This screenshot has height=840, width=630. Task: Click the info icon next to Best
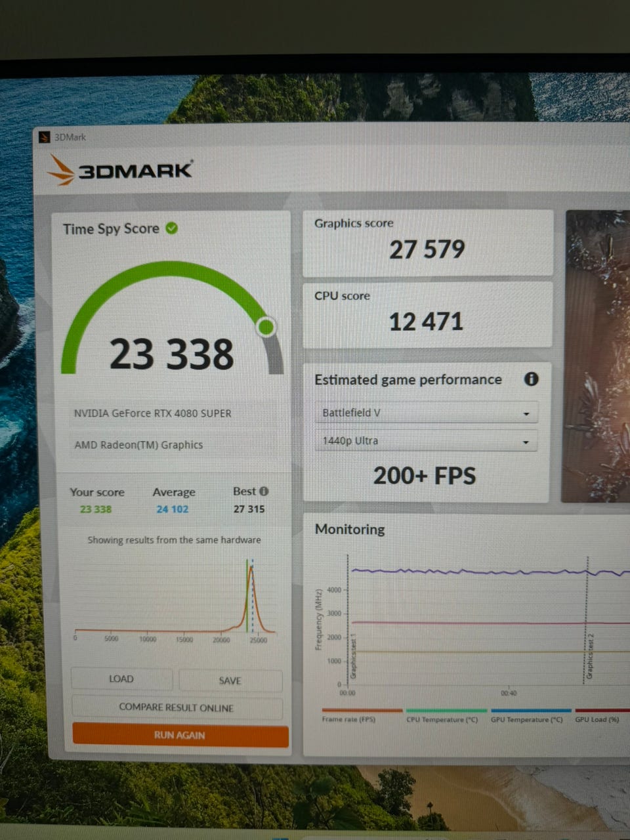click(x=264, y=491)
